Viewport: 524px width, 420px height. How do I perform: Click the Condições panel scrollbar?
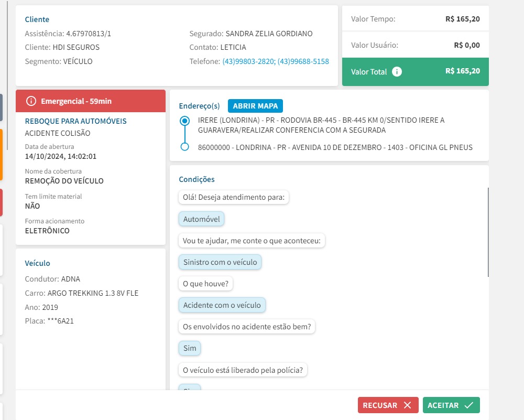click(488, 232)
